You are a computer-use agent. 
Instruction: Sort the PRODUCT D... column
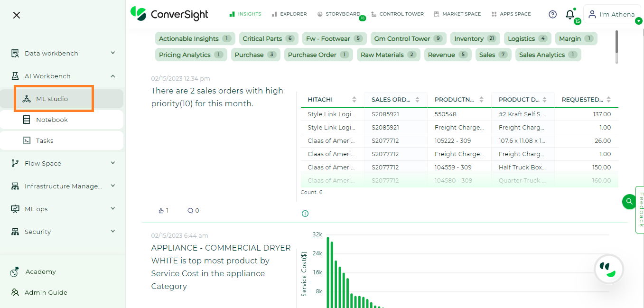point(545,100)
